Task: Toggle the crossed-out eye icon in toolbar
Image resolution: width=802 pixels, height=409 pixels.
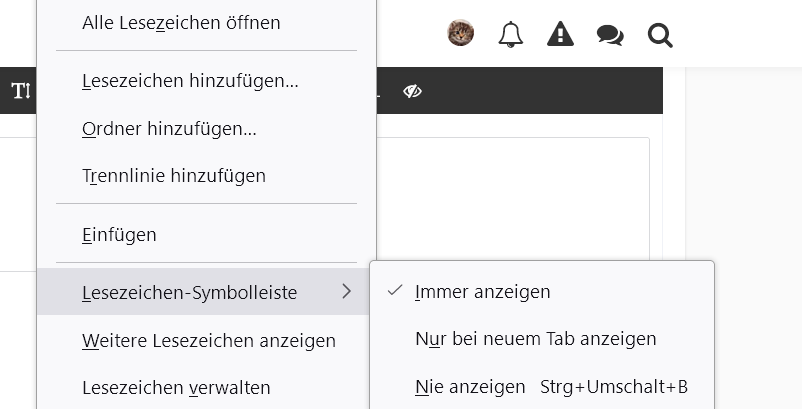Action: click(413, 91)
